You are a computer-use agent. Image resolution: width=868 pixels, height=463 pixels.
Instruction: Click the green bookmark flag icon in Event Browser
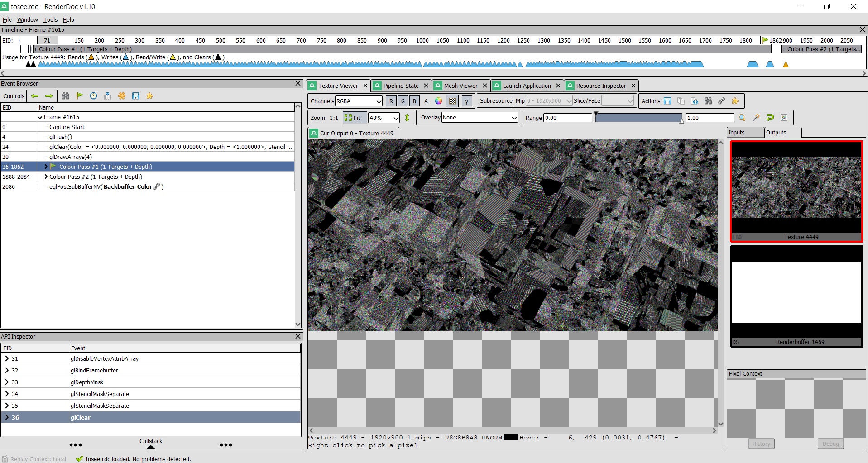click(x=79, y=96)
